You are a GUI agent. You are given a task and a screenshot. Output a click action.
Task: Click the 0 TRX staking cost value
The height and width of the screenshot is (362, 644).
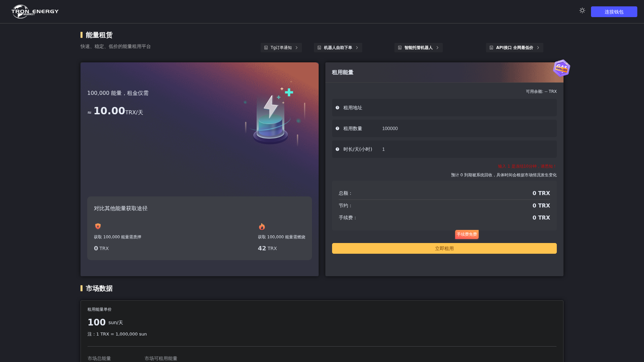(101, 248)
